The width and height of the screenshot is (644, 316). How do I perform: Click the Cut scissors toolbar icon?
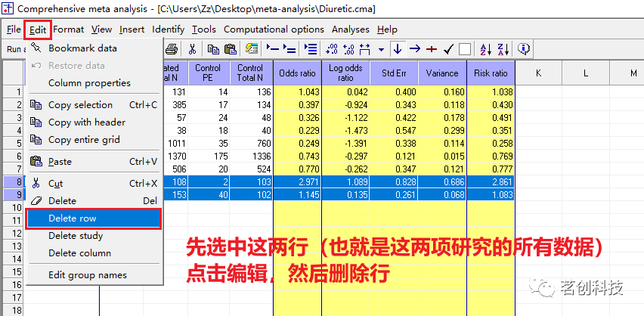pos(192,49)
